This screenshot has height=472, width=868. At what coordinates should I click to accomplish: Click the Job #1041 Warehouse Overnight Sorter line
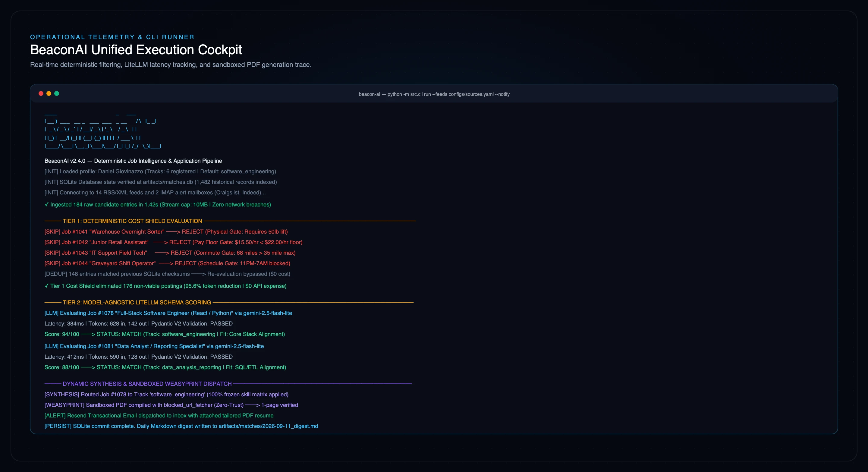click(x=166, y=232)
